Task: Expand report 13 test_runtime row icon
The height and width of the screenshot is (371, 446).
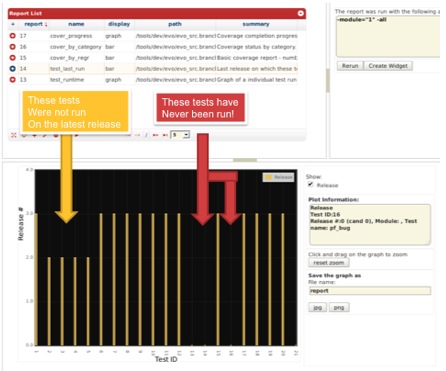Action: pos(13,80)
